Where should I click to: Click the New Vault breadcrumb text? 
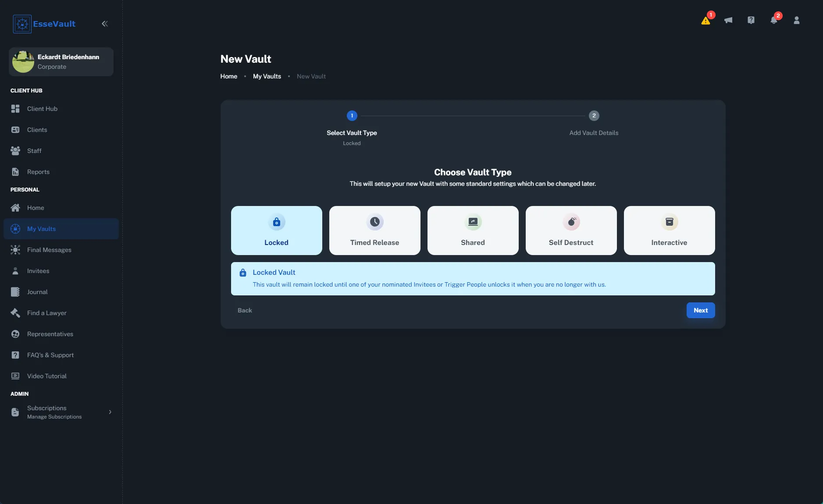pos(311,76)
